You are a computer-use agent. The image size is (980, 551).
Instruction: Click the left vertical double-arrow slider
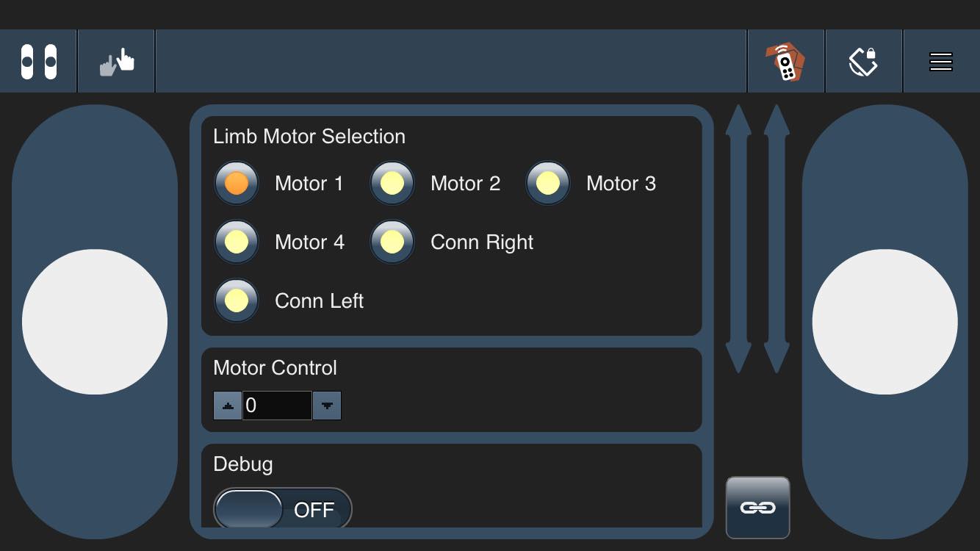(738, 239)
